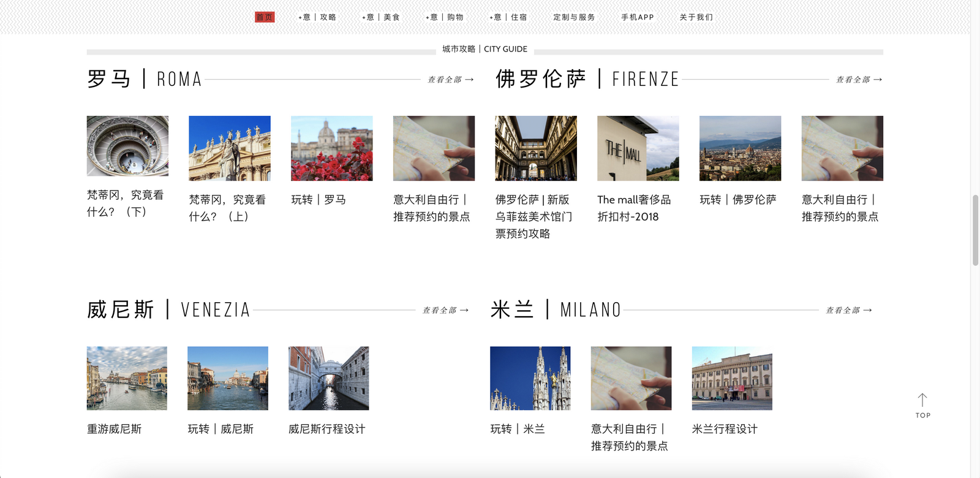Click 查看全部 arrow for Firenze section
Viewport: 980px width, 478px height.
pos(859,80)
